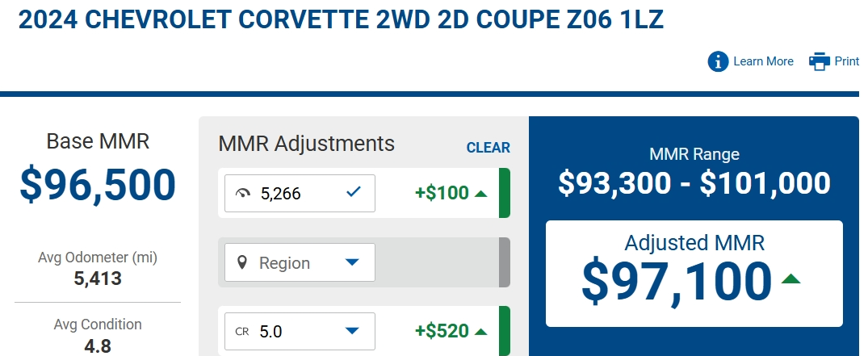Expand the CR 5.0 condition dropdown
The height and width of the screenshot is (356, 868).
(300, 331)
